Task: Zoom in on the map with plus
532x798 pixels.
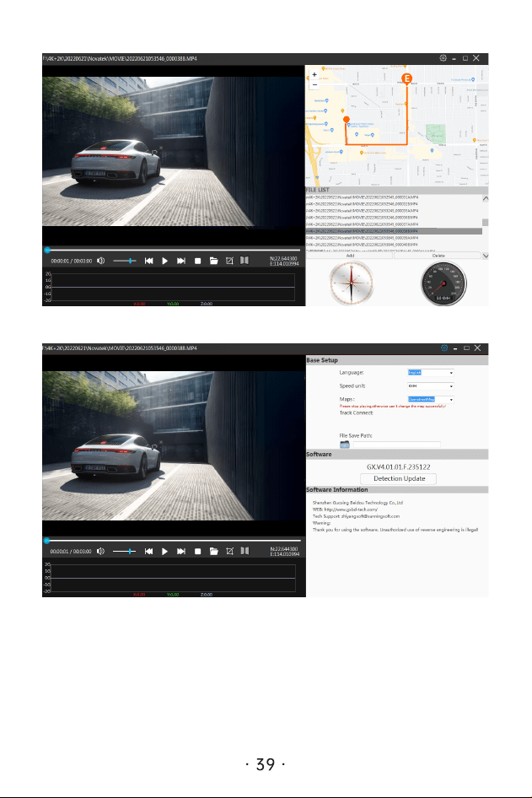Action: [314, 75]
